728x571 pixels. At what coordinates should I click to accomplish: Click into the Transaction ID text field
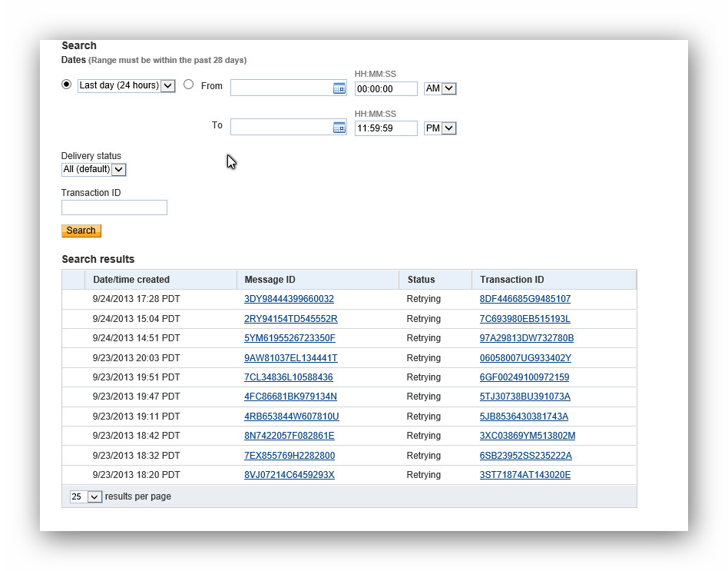tap(114, 207)
